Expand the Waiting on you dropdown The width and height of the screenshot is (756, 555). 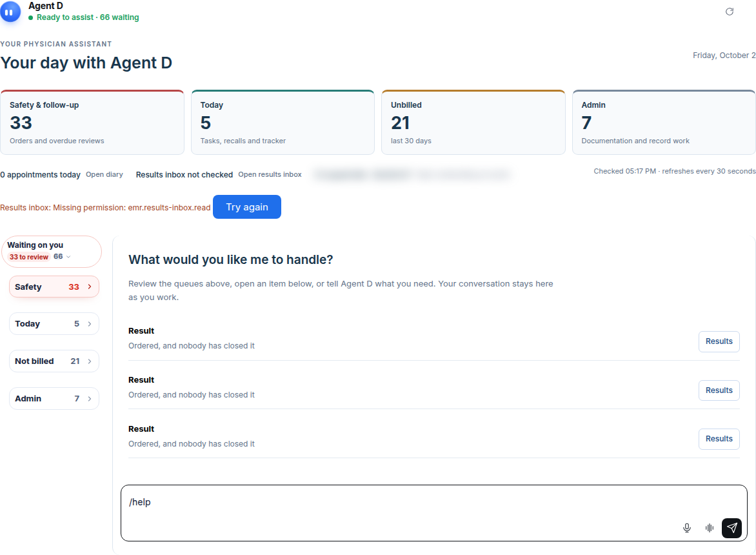(52, 252)
